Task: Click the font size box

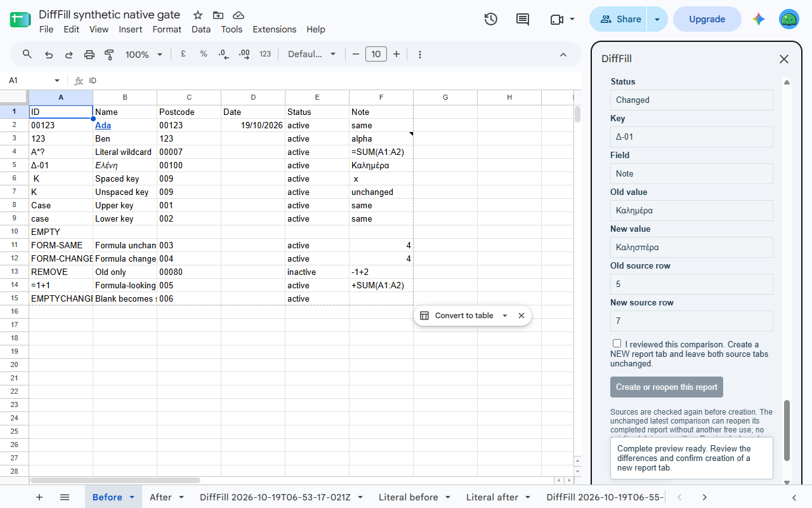Action: coord(376,55)
